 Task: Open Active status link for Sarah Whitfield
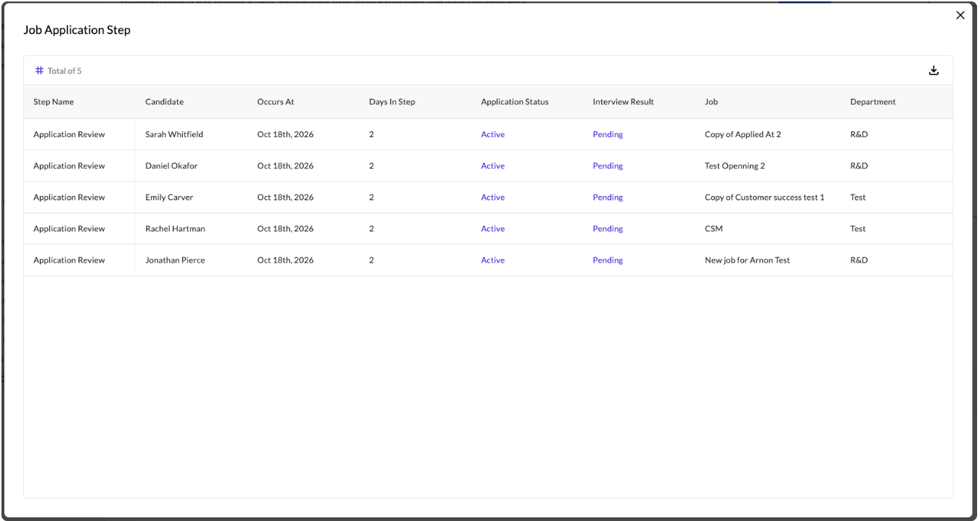pyautogui.click(x=492, y=134)
